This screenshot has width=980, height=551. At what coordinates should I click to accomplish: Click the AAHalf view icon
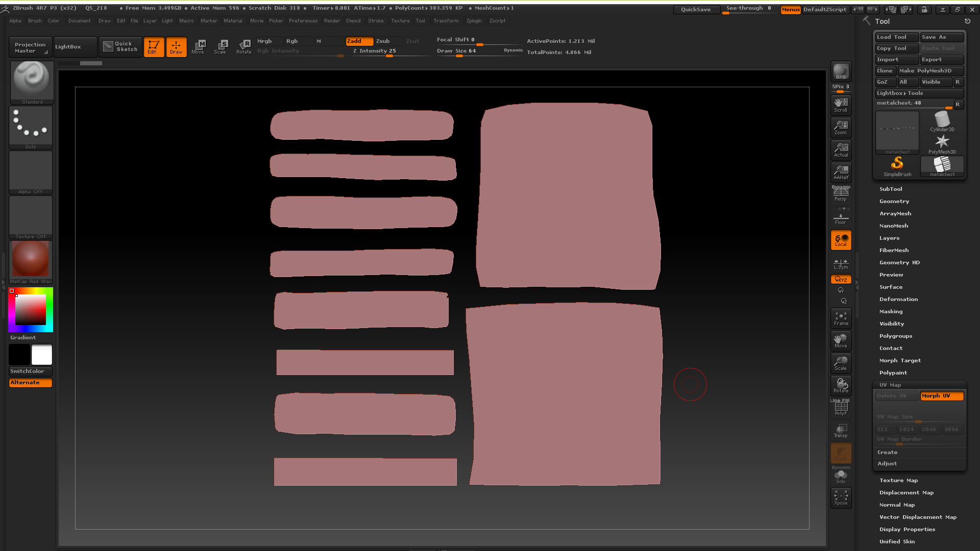841,172
